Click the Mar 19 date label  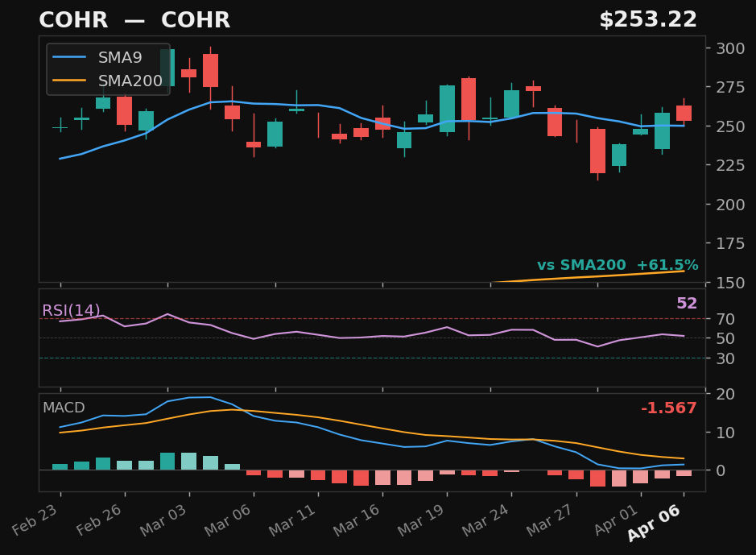423,520
